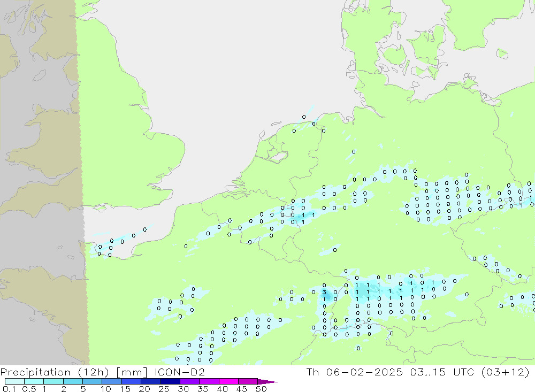Click the legend swatch between 5 and 10
Screen dimensions: 535x392
point(93,381)
